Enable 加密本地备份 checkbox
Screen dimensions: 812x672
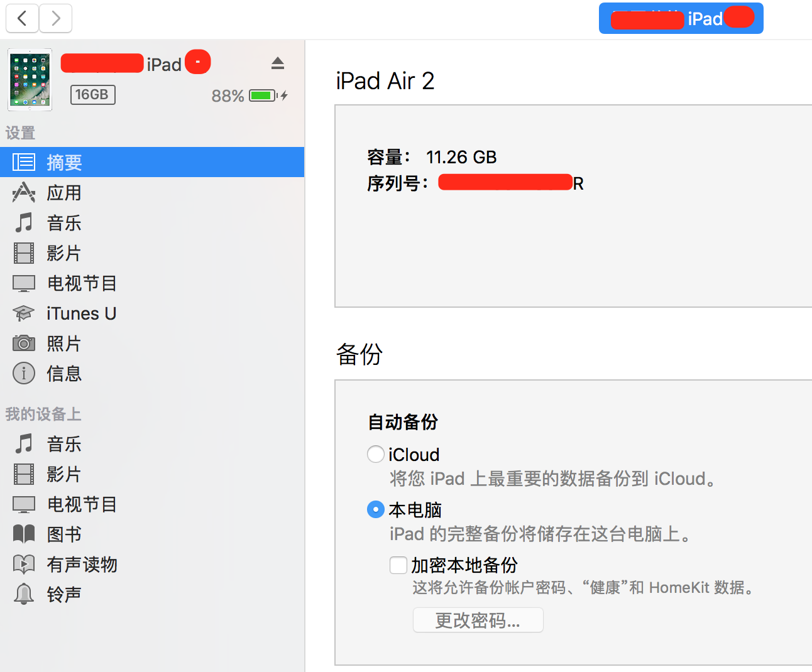click(x=398, y=565)
